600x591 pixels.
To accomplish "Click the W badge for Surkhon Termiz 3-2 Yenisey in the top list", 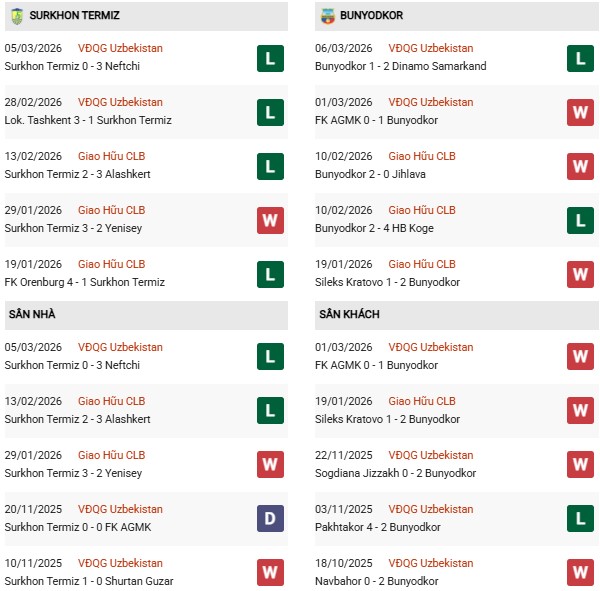I will pos(269,220).
